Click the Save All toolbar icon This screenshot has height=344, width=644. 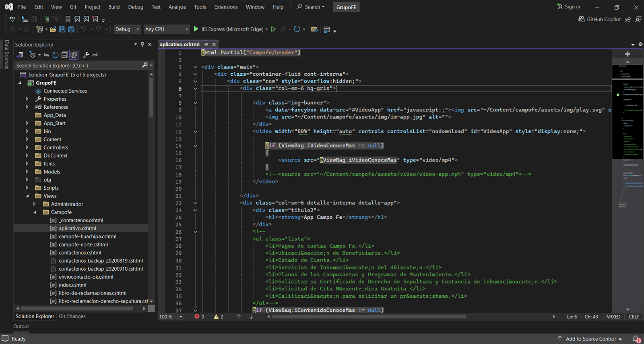71,29
